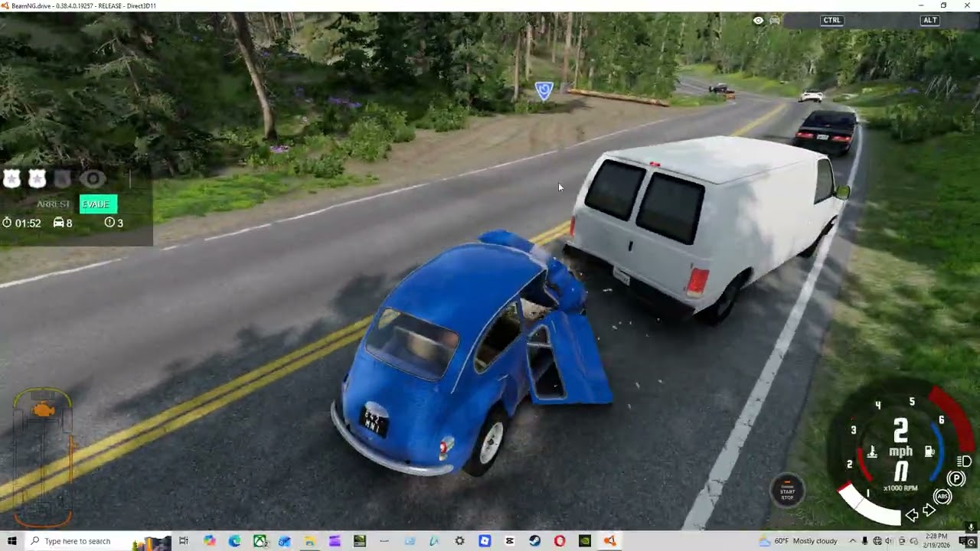Click the second police badge wanted-level icon
The width and height of the screenshot is (980, 551).
click(37, 179)
